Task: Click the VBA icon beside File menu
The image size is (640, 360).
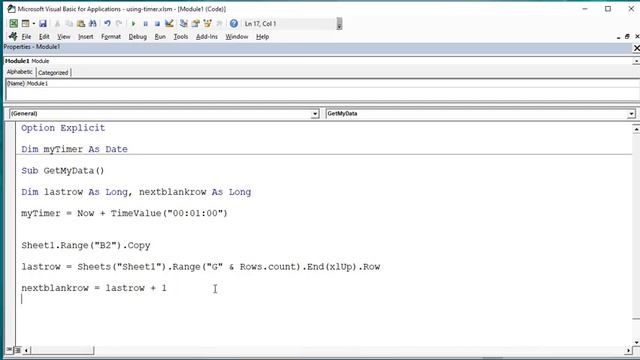Action: click(x=13, y=36)
